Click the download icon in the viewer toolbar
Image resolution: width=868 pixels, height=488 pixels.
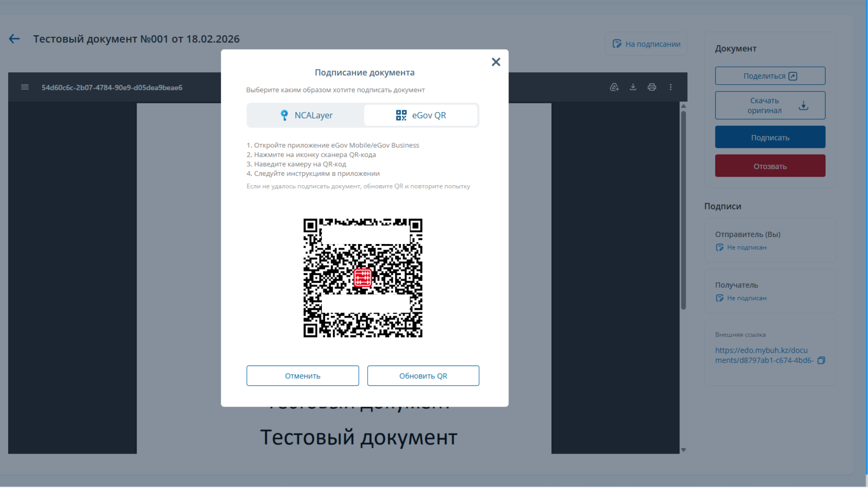pyautogui.click(x=632, y=87)
